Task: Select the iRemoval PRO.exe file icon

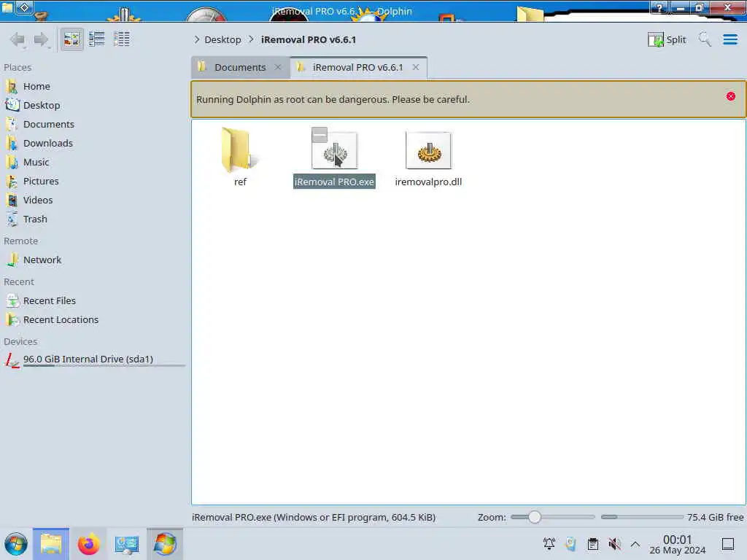Action: coord(334,151)
